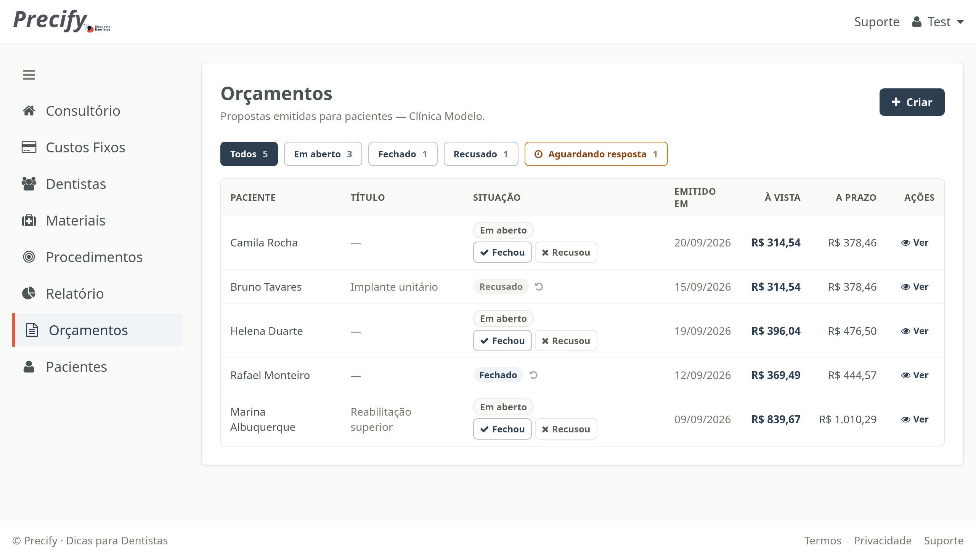Screen dimensions: 976x560
Task: Create a new orçamento with Criar
Action: 911,102
